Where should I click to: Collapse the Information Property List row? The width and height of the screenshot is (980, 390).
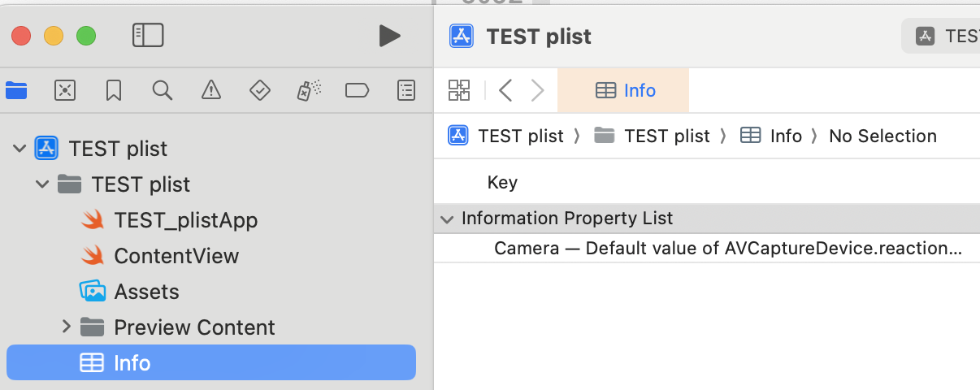(x=446, y=219)
